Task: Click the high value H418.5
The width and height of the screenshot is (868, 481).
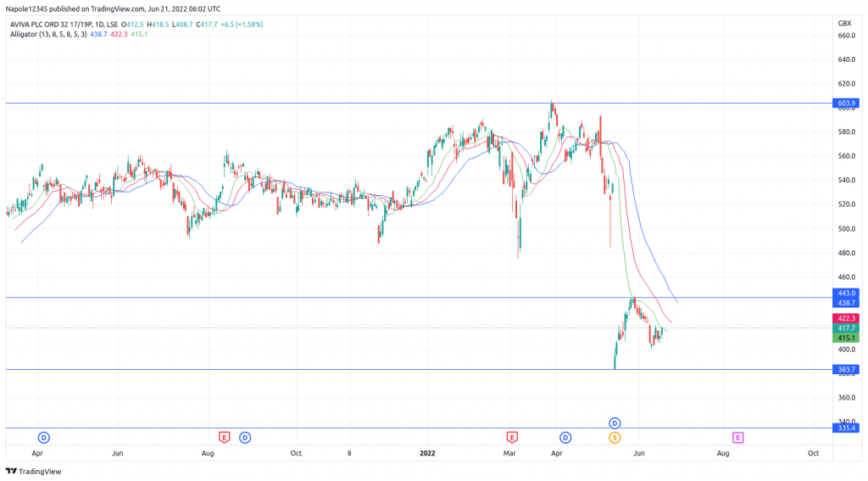Action: pos(158,25)
